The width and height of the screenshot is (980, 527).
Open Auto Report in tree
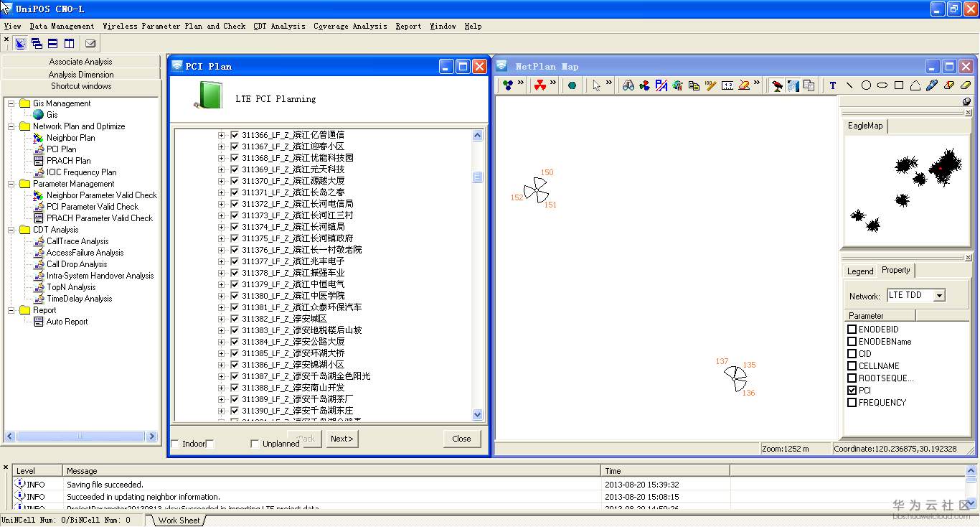67,322
